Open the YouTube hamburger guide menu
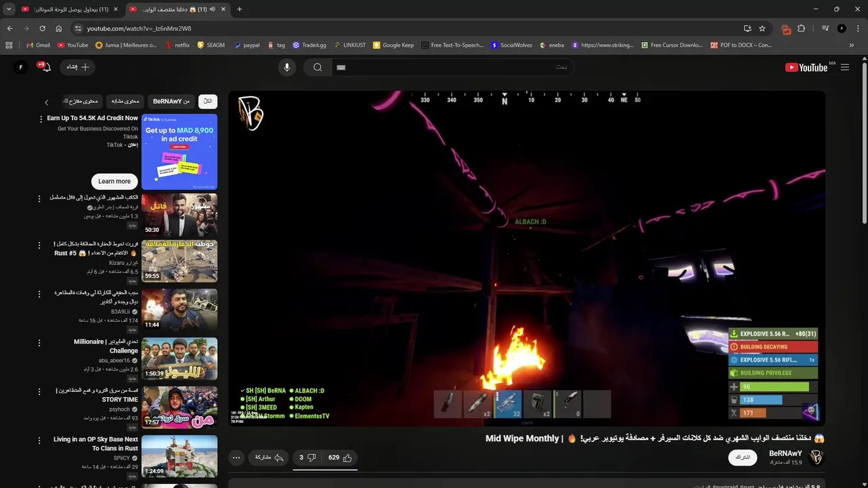 click(845, 67)
